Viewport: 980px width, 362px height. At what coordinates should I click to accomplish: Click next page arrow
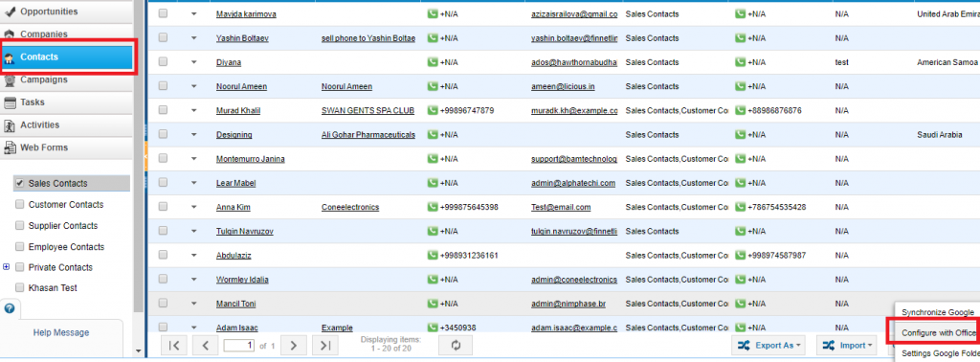click(294, 345)
